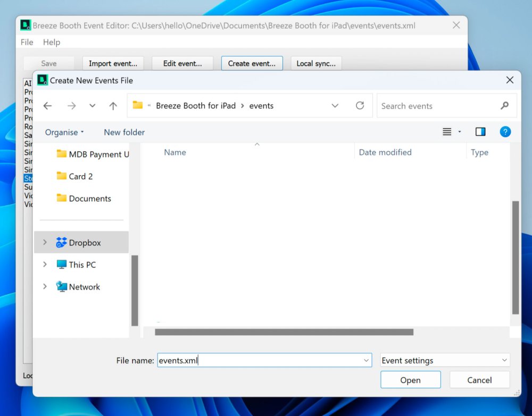The width and height of the screenshot is (532, 416).
Task: Change view with the list view icon
Action: (447, 131)
